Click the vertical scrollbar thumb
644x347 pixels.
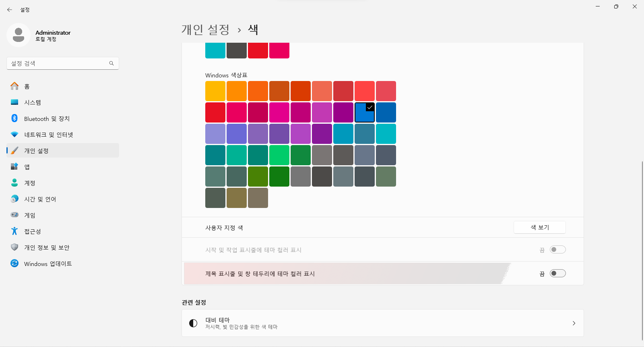tap(642, 250)
